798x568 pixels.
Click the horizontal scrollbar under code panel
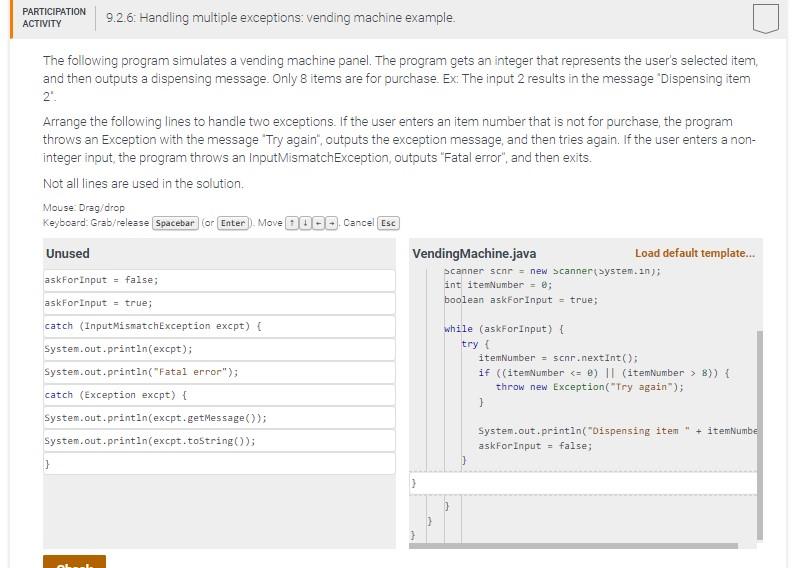573,546
